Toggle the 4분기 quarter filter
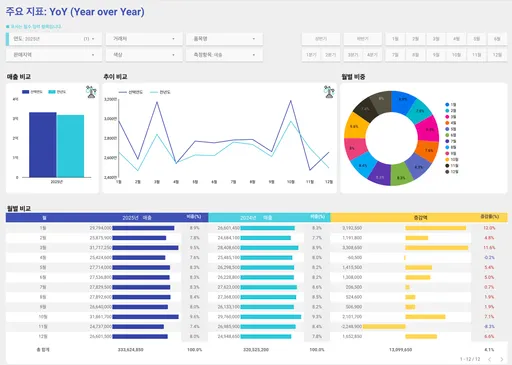512x365 pixels. [x=372, y=55]
